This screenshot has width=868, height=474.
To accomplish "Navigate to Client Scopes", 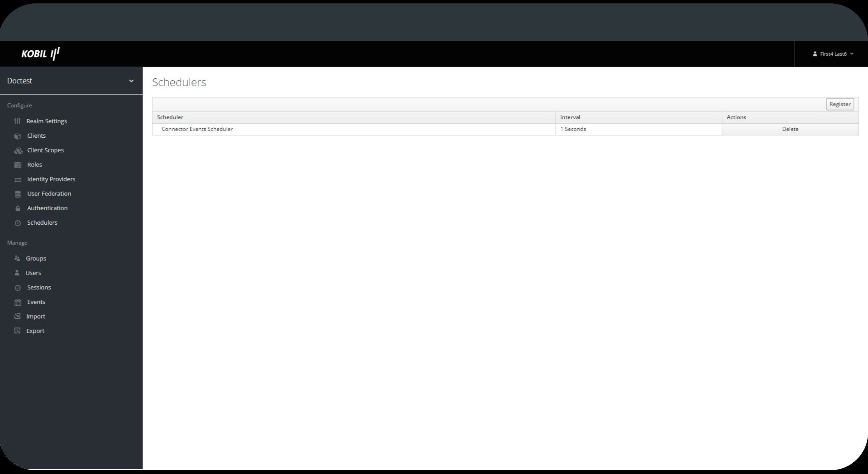I will pyautogui.click(x=45, y=150).
